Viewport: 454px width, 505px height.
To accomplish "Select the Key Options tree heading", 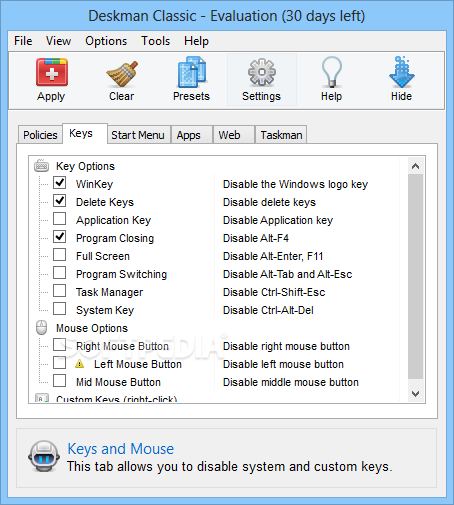I will click(85, 166).
